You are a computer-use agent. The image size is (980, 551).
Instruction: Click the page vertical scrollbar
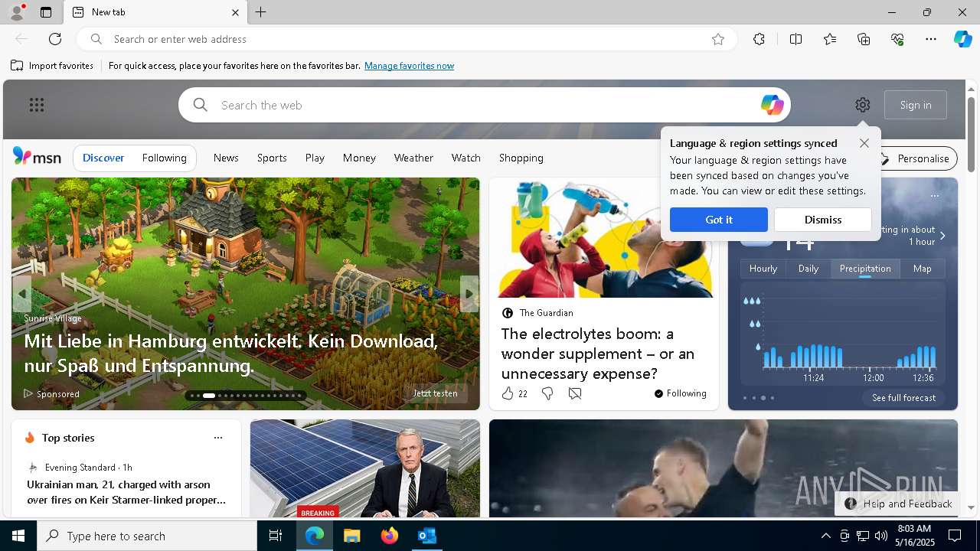tap(971, 135)
